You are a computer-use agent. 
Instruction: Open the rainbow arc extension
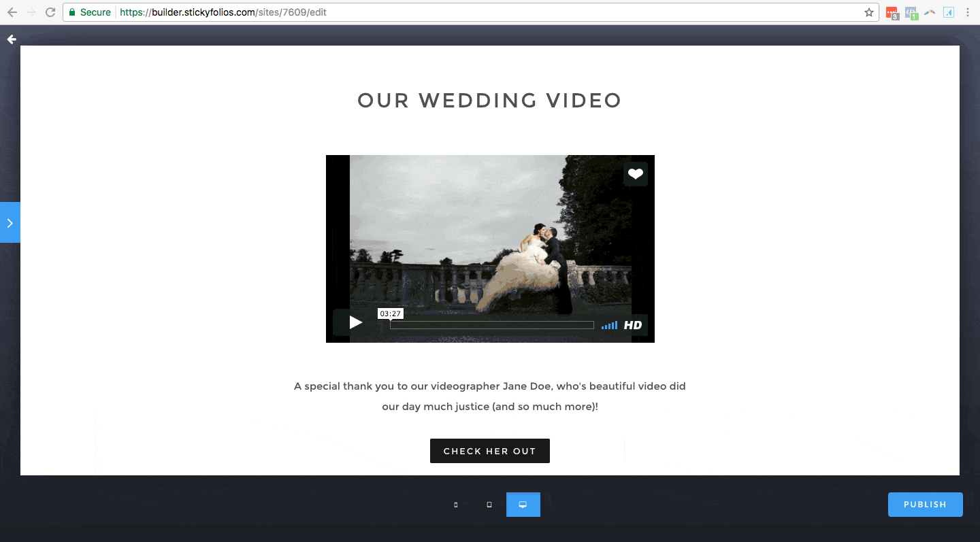pyautogui.click(x=930, y=12)
